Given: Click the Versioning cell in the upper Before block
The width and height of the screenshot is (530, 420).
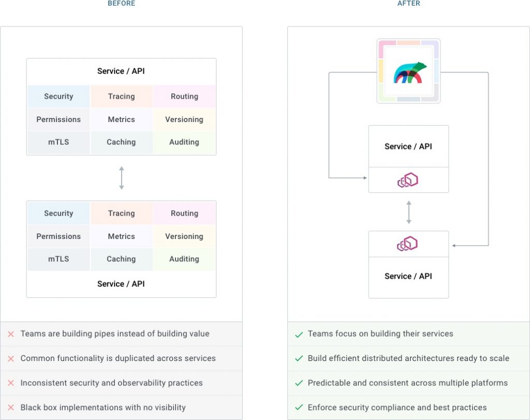Looking at the screenshot, I should 184,119.
